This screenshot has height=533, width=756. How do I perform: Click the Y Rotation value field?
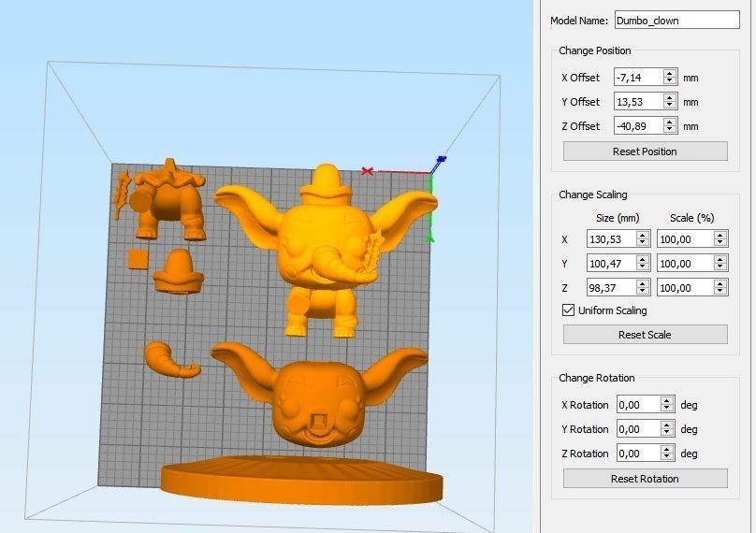[638, 429]
